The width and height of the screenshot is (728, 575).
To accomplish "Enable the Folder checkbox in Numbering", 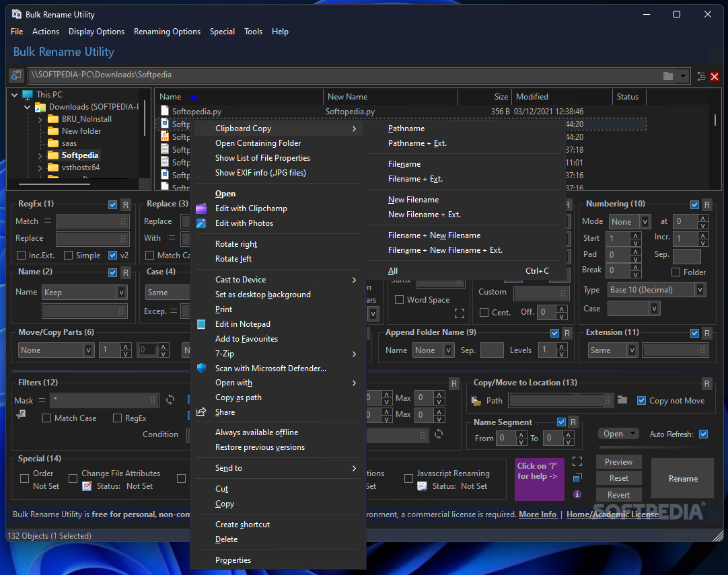I will 676,272.
